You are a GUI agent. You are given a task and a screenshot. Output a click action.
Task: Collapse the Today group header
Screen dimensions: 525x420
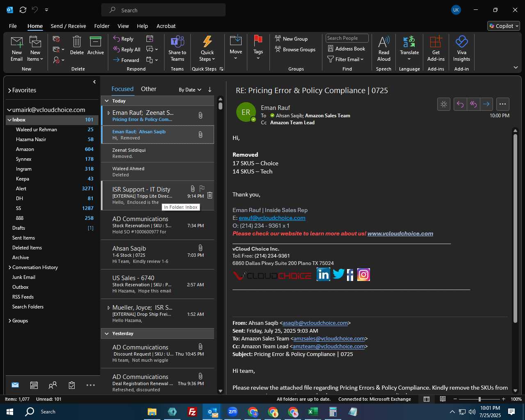point(107,101)
